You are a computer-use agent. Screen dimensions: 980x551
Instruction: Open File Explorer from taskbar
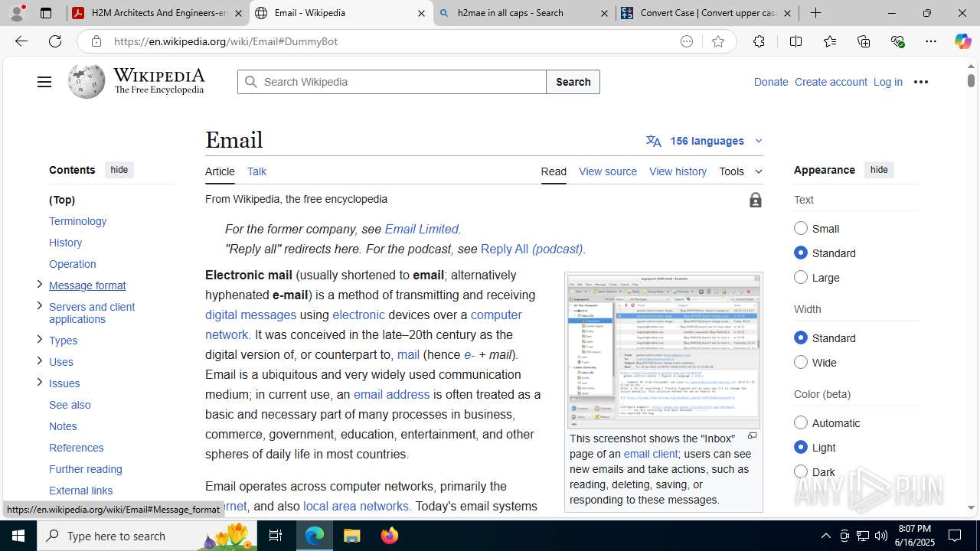coord(352,536)
